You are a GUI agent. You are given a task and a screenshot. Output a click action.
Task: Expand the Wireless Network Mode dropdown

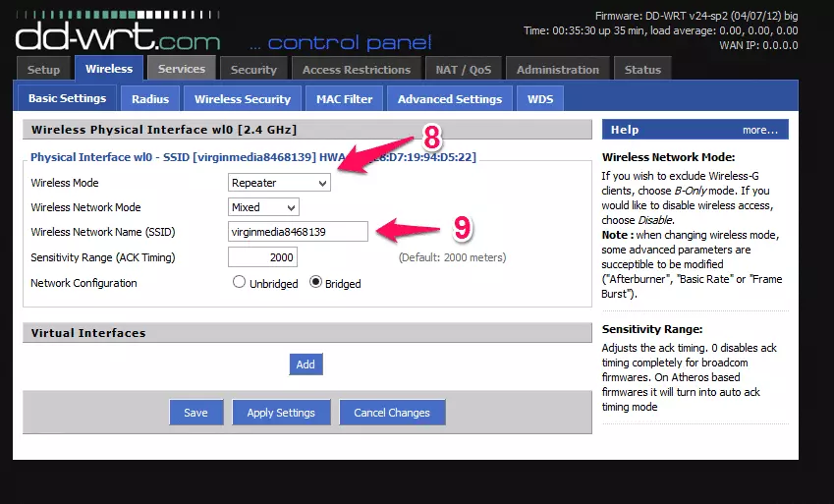click(263, 207)
